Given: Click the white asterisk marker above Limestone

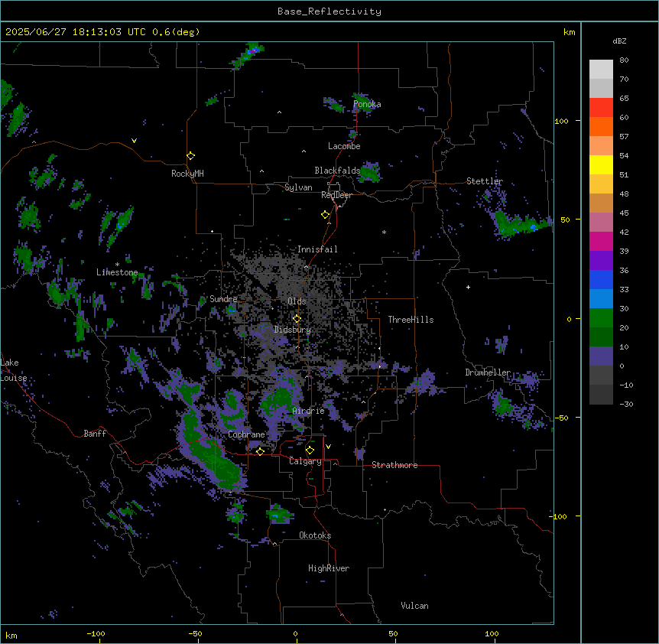Looking at the screenshot, I should coord(117,265).
